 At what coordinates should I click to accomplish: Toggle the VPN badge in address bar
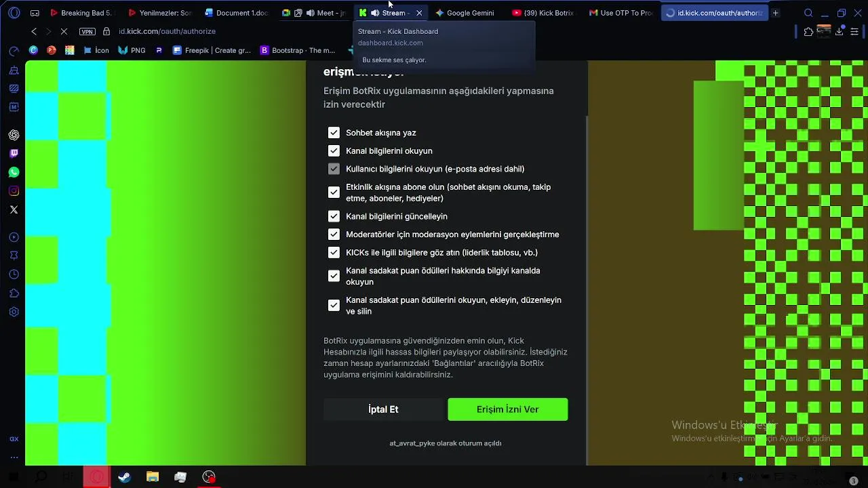click(x=87, y=31)
